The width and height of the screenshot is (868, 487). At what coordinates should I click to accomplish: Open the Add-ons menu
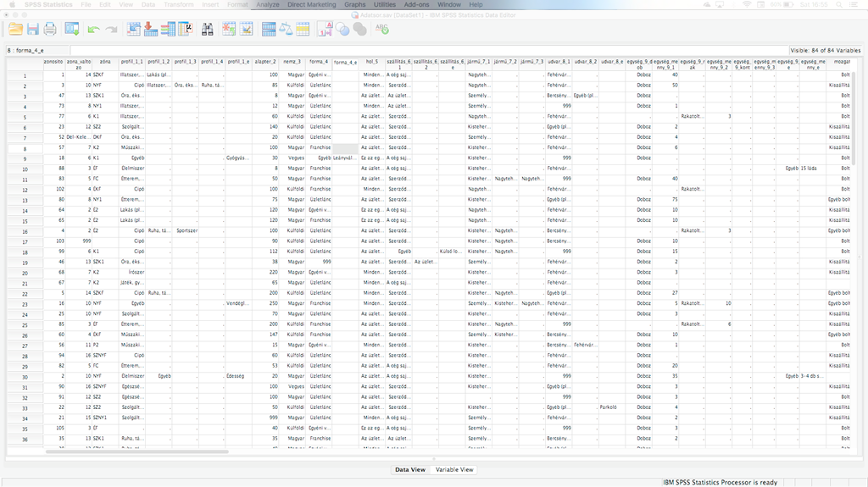416,4
